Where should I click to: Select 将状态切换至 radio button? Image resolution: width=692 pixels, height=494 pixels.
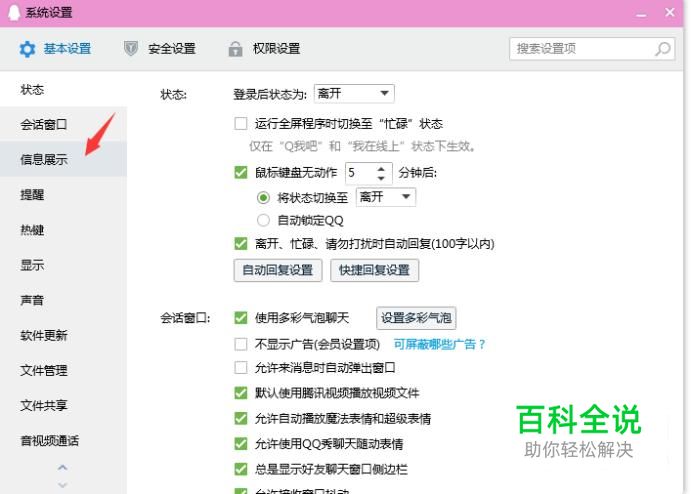[x=263, y=197]
